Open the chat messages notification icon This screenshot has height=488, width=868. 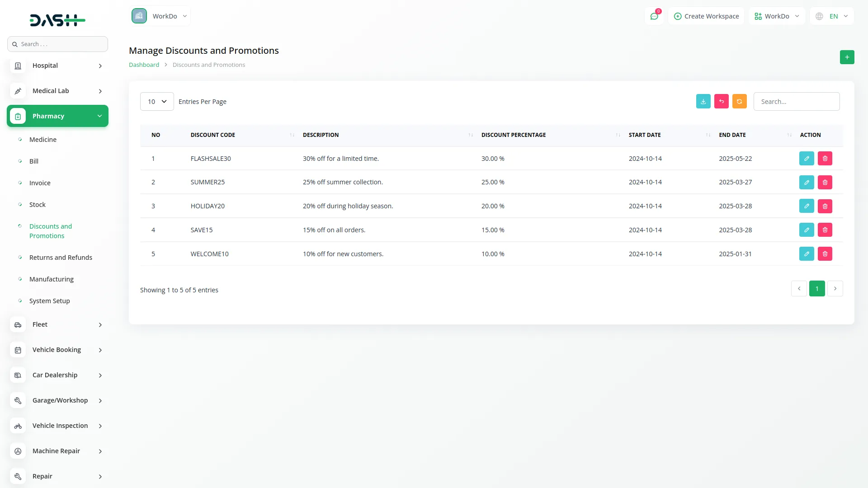(654, 16)
